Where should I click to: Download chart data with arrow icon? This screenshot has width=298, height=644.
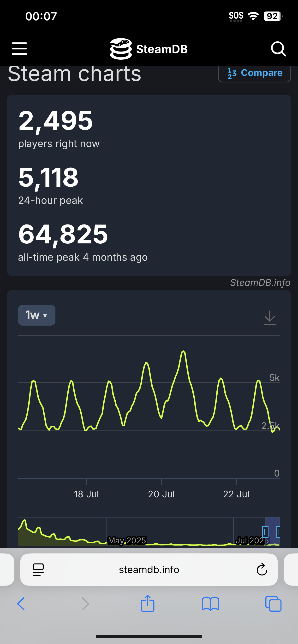(270, 317)
